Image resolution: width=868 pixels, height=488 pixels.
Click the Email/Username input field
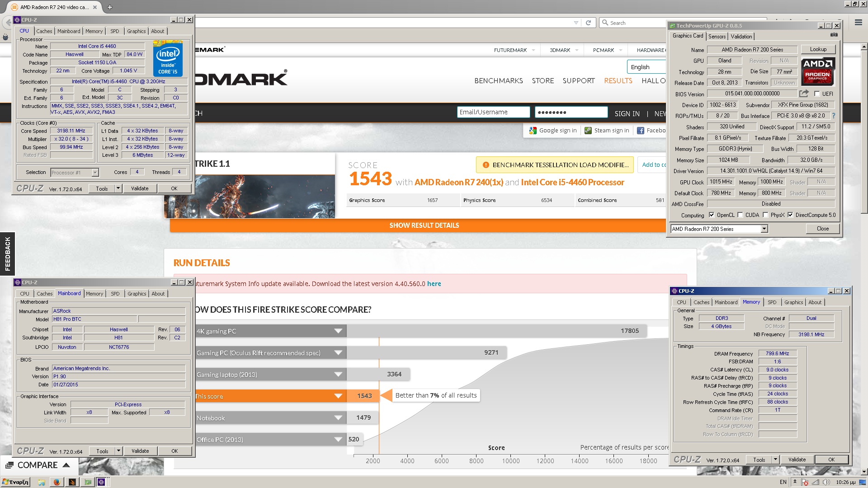tap(493, 112)
